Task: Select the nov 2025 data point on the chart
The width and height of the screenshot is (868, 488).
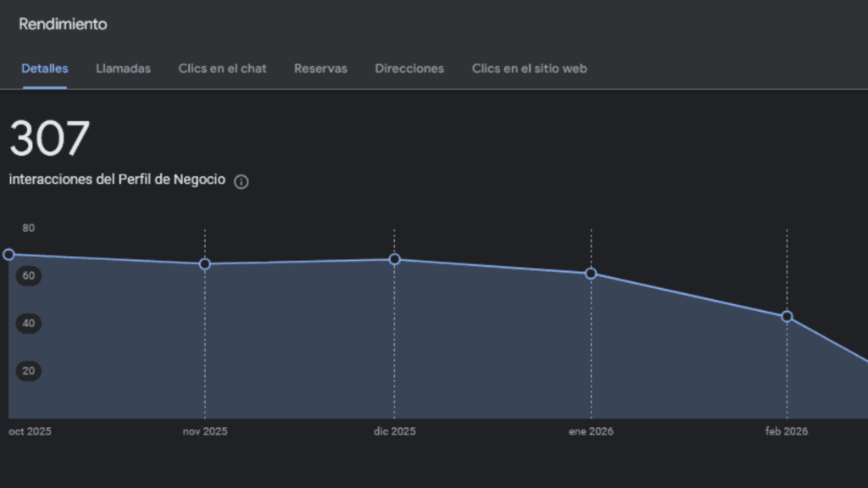Action: [x=205, y=264]
